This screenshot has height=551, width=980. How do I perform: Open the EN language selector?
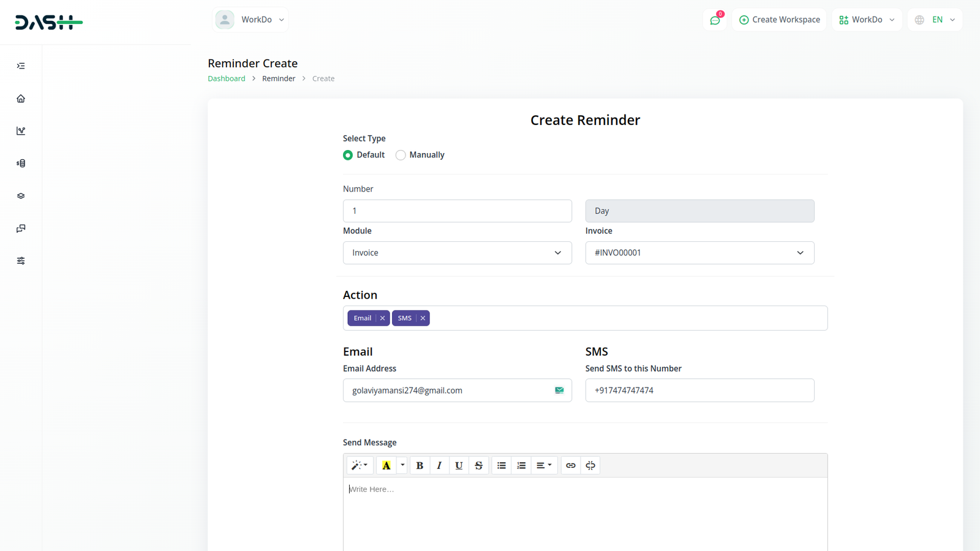(935, 20)
